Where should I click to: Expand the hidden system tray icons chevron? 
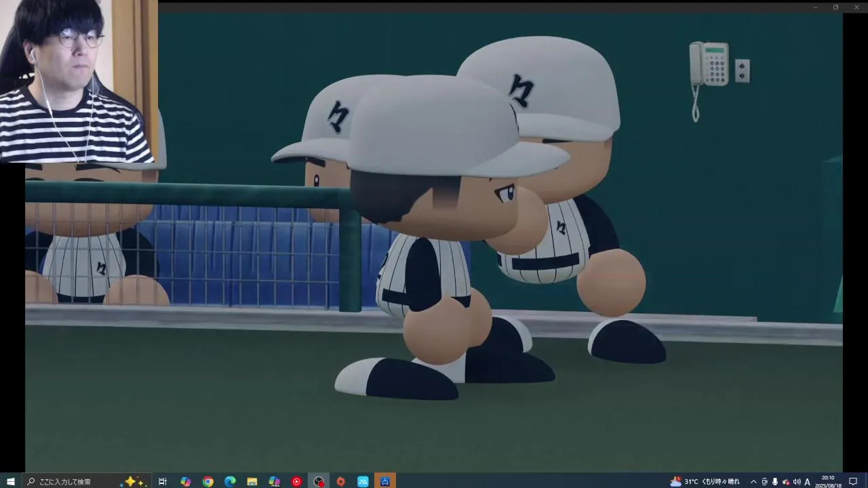point(753,481)
